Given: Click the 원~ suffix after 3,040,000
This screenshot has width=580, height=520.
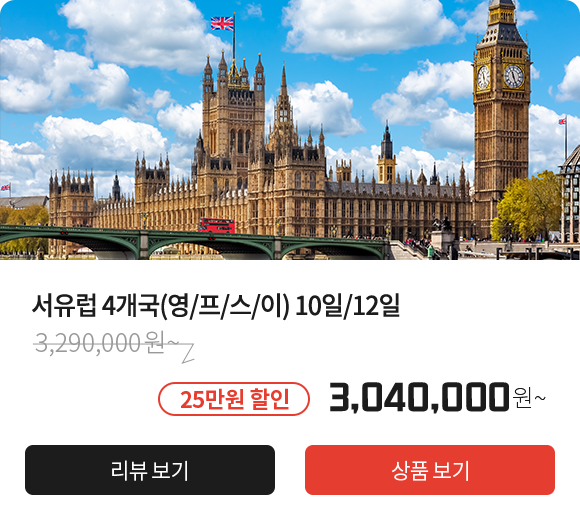Looking at the screenshot, I should tap(529, 398).
